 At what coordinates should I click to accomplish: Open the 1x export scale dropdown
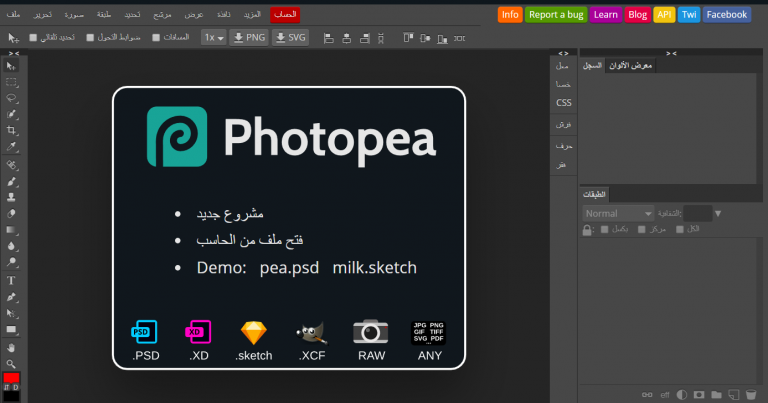(x=212, y=37)
